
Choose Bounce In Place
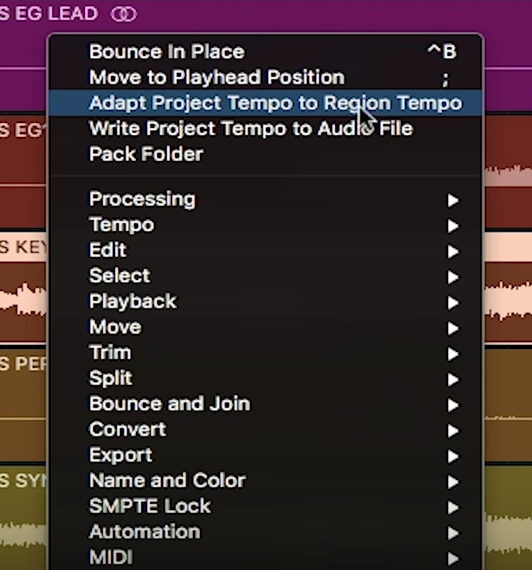pyautogui.click(x=265, y=52)
